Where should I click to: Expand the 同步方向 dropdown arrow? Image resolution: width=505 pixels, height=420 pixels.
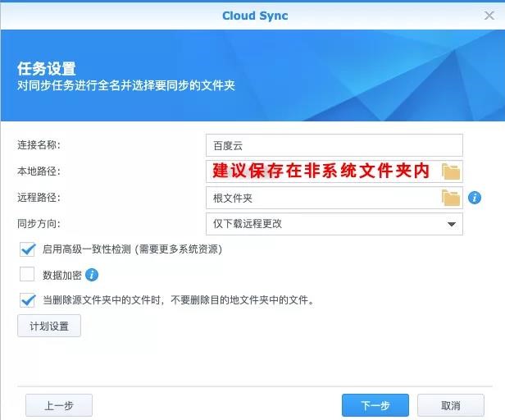(452, 224)
